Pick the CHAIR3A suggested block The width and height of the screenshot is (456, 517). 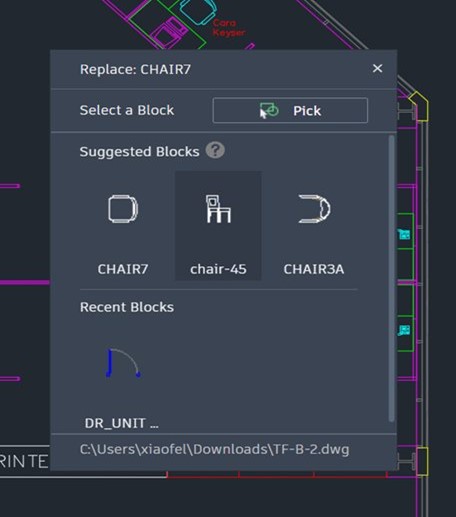[314, 226]
